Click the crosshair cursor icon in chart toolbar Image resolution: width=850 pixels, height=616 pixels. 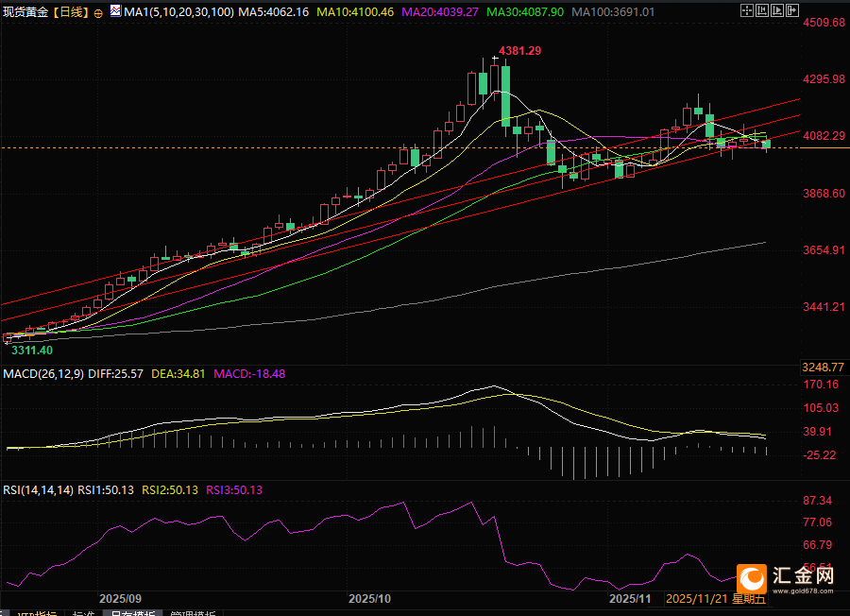coord(747,10)
